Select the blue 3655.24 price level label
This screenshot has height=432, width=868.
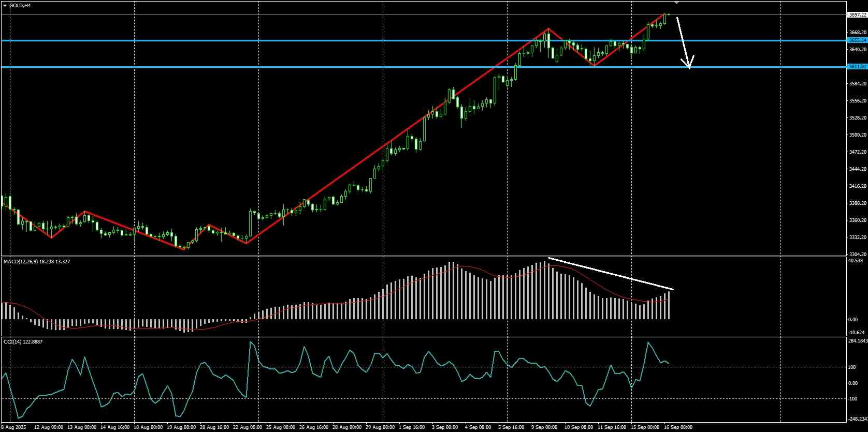click(857, 40)
